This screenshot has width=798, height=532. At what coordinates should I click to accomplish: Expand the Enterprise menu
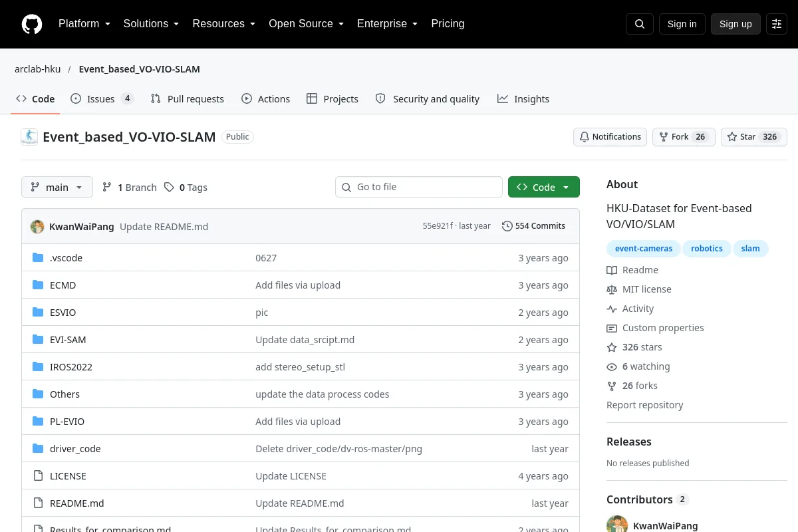pos(387,24)
